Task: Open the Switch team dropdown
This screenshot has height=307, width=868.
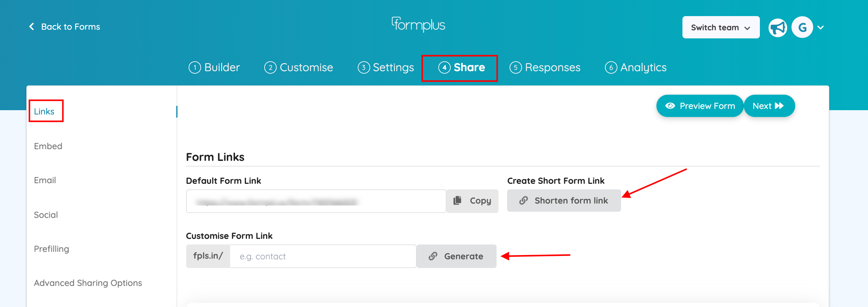Action: [721, 27]
